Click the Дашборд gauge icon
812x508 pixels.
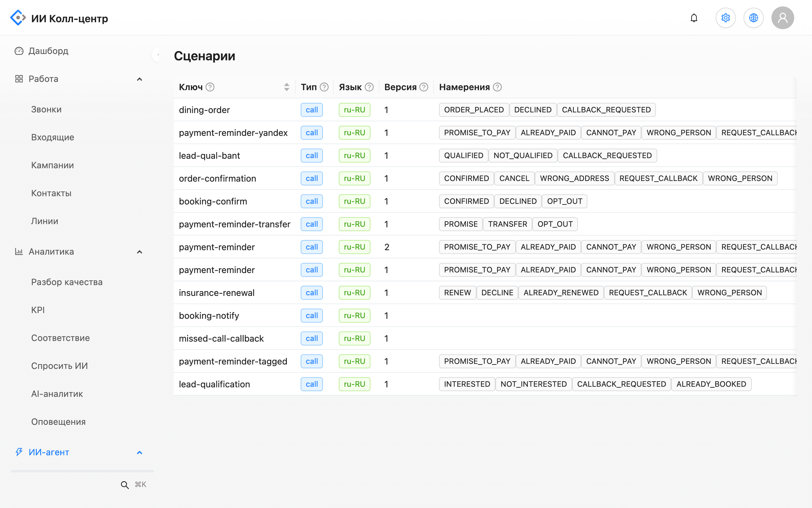point(19,51)
